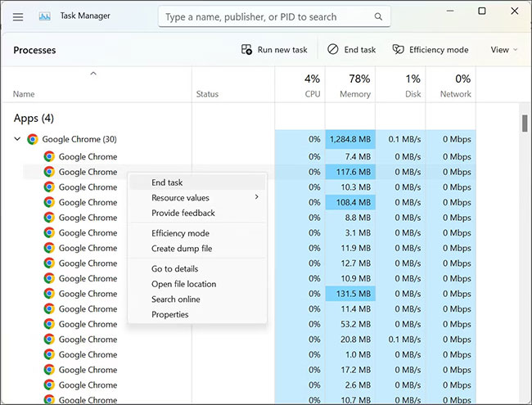Collapse the Google Chrome (30) group
This screenshot has height=405, width=532.
(18, 139)
